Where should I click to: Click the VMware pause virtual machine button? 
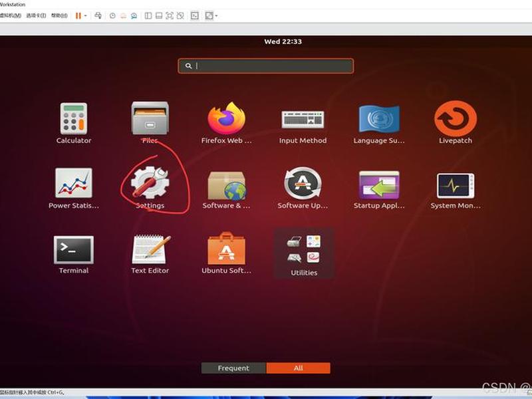point(78,15)
